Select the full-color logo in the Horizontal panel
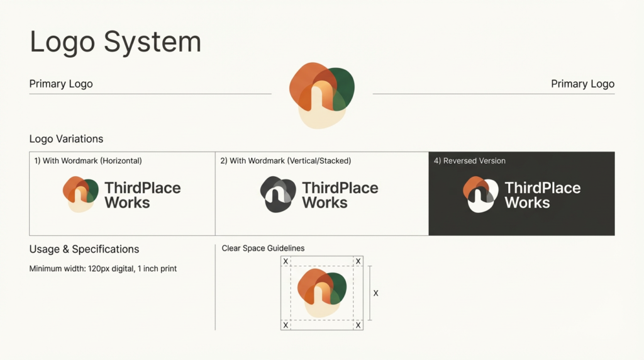The width and height of the screenshot is (644, 360). click(80, 194)
